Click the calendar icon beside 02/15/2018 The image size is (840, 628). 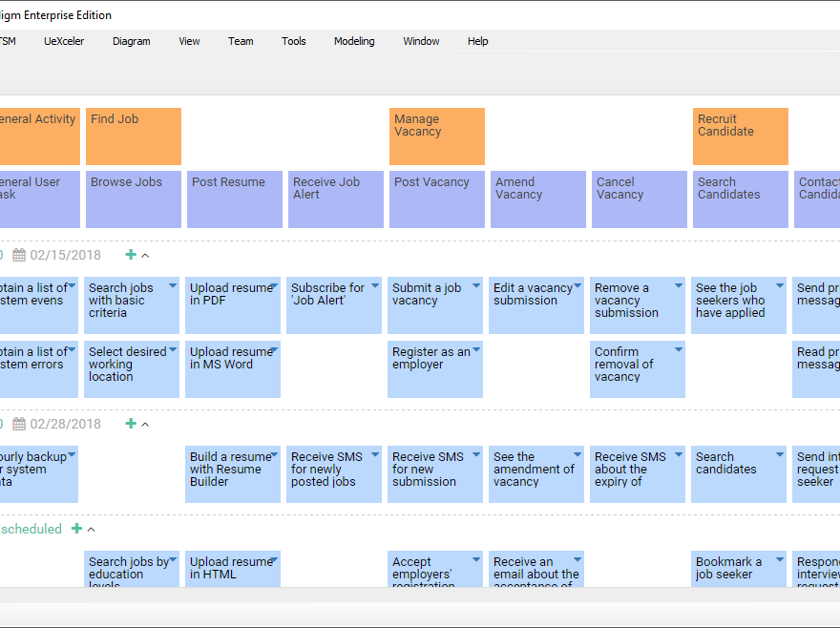click(x=19, y=256)
